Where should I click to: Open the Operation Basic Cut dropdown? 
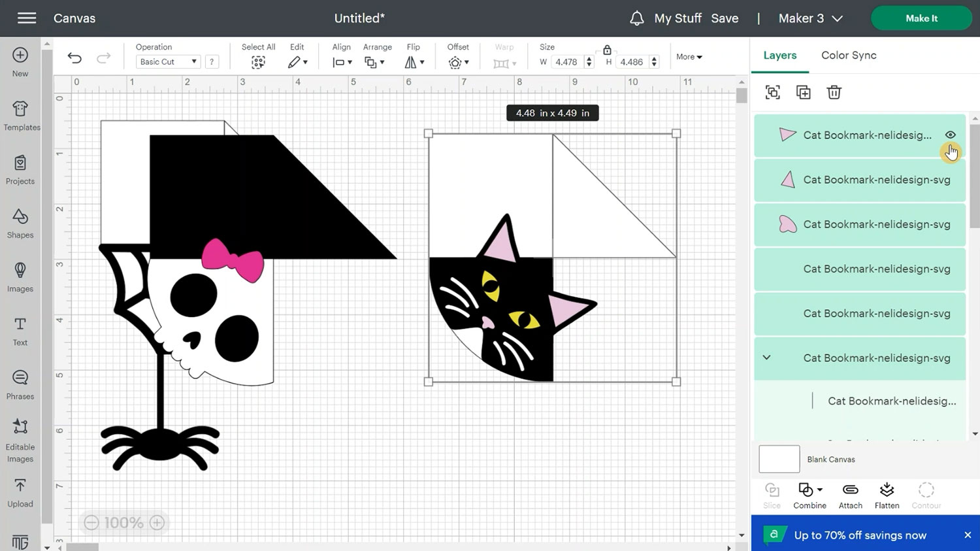click(x=169, y=61)
